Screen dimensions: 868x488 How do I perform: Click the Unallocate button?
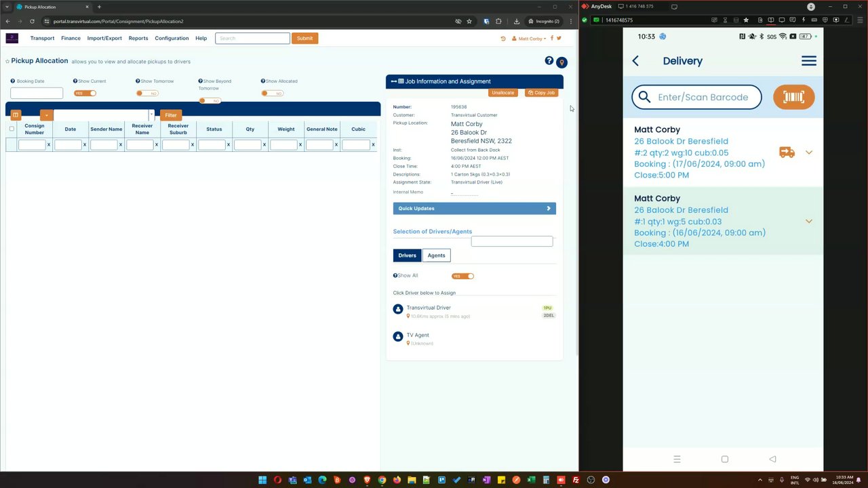pyautogui.click(x=503, y=92)
